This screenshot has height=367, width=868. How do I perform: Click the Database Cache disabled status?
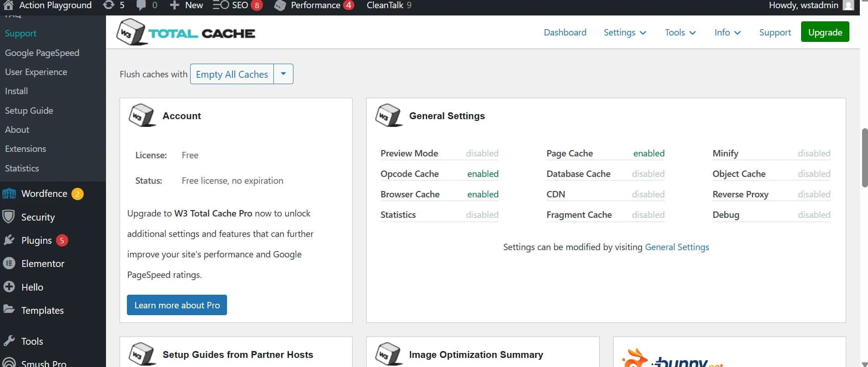click(x=648, y=174)
